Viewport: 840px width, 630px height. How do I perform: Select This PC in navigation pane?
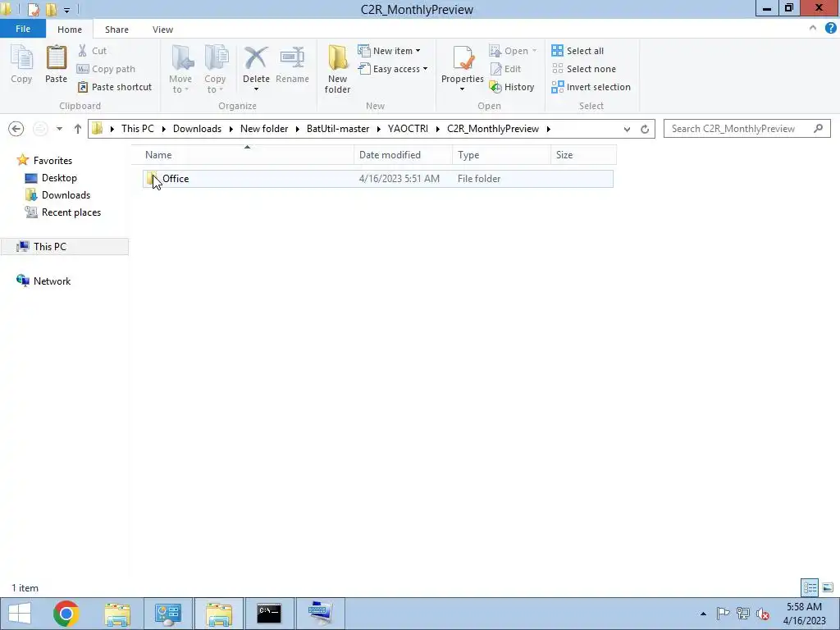[x=64, y=246]
